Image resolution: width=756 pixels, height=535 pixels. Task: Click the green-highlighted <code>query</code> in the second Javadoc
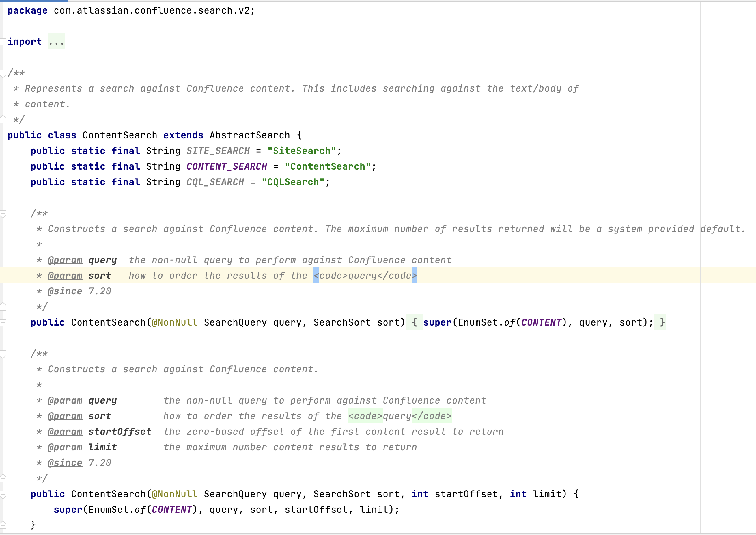pos(400,416)
